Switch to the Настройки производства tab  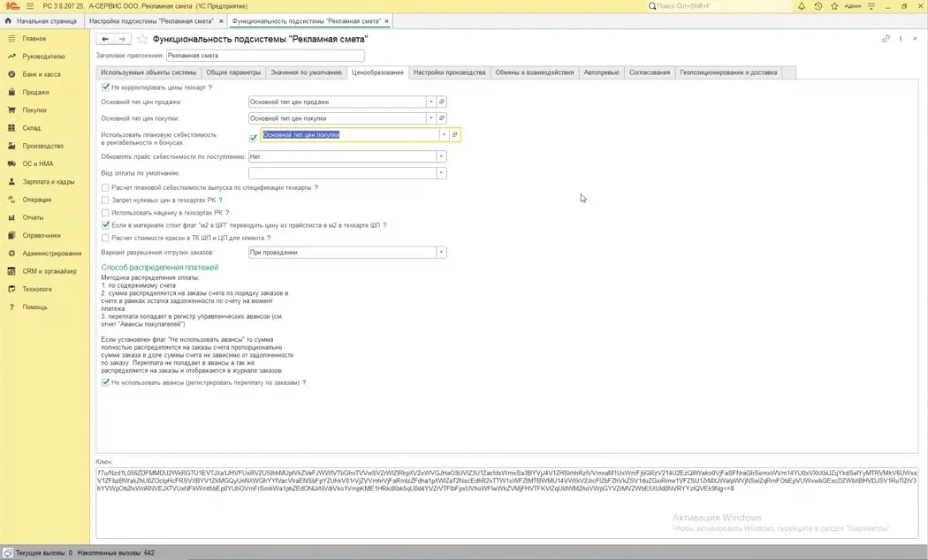[449, 72]
